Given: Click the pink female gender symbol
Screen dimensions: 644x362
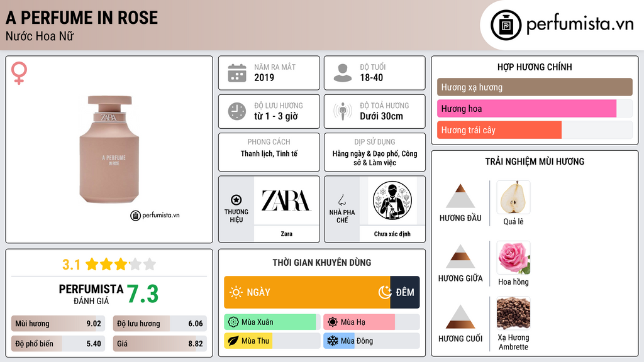Looking at the screenshot, I should point(19,73).
